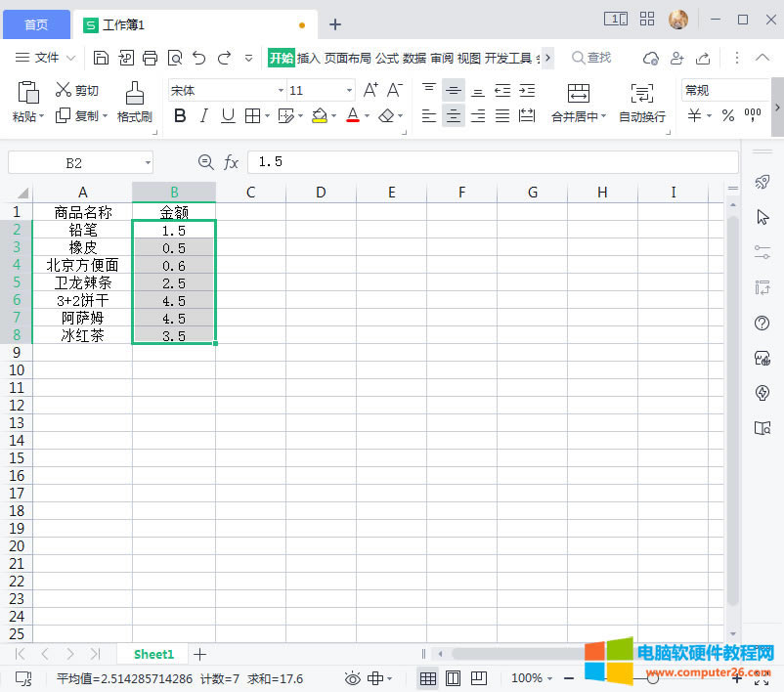Click the increase font size icon
This screenshot has width=784, height=692.
coord(370,90)
